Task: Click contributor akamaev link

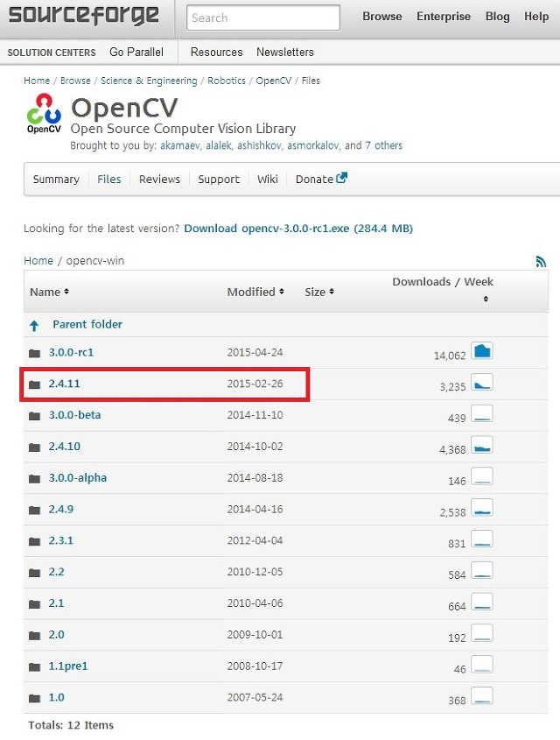Action: [180, 145]
